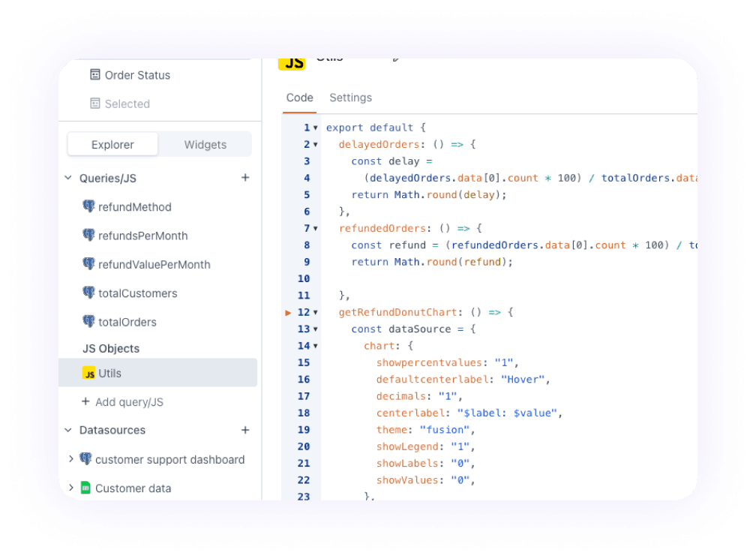Open the Utils file via its JS icon
The height and width of the screenshot is (559, 756).
coord(88,373)
